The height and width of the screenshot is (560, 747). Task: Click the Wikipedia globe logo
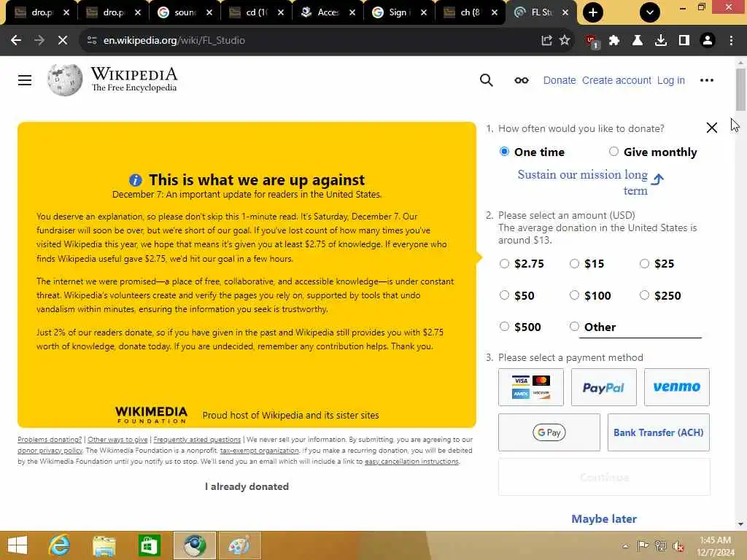pos(65,80)
